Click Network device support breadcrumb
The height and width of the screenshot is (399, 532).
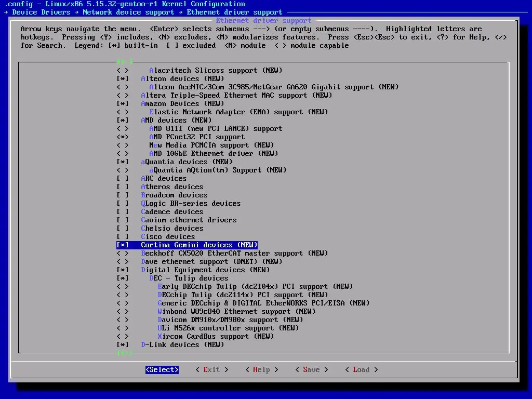pyautogui.click(x=129, y=12)
